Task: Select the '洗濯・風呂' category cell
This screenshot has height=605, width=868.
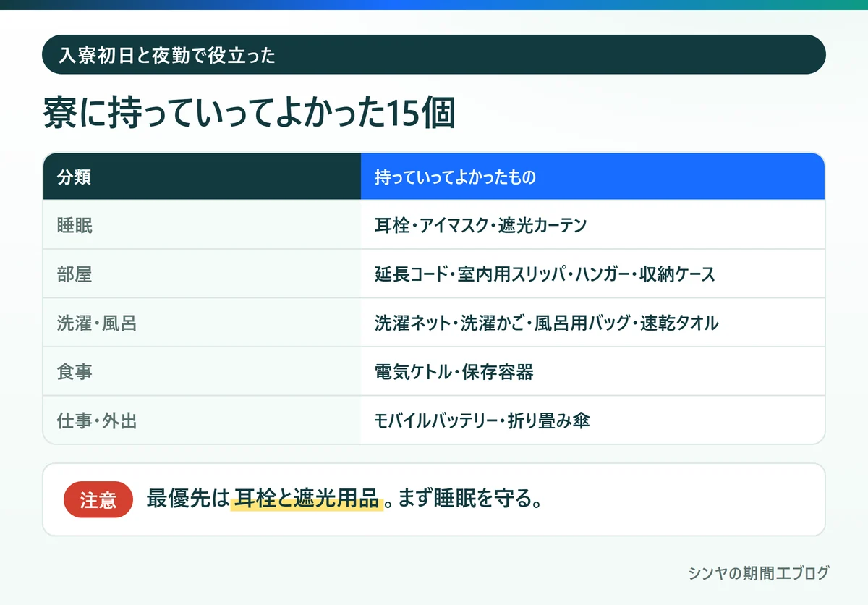Action: coord(202,323)
